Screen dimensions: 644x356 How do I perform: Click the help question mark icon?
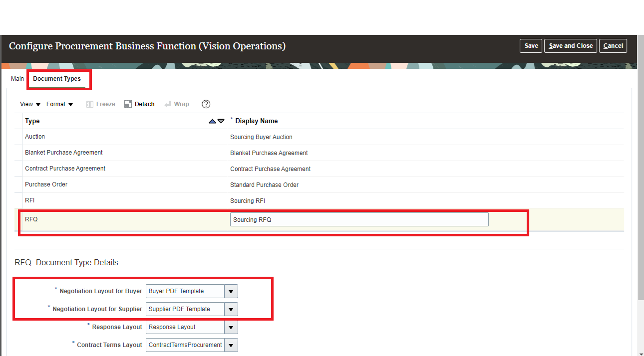pos(206,104)
